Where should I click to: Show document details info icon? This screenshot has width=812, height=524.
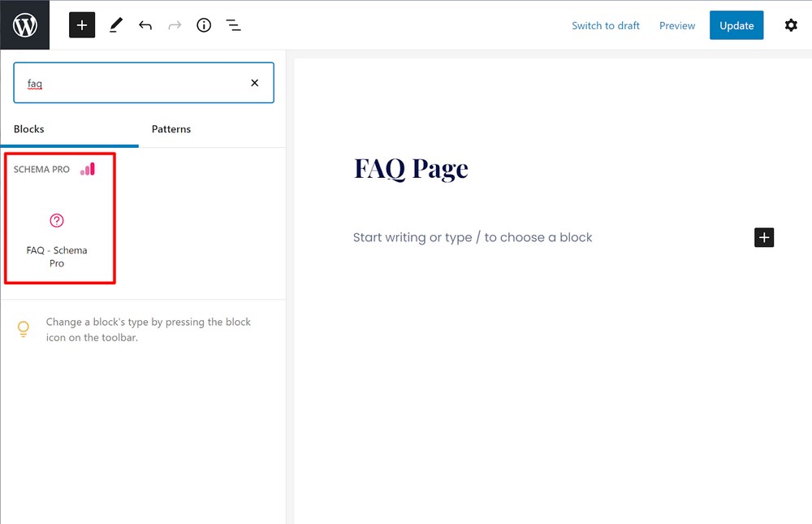204,25
